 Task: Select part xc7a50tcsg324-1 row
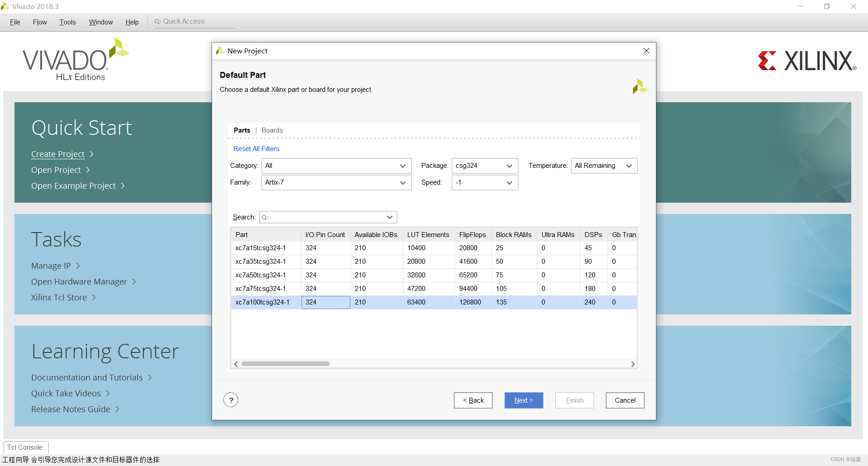434,275
